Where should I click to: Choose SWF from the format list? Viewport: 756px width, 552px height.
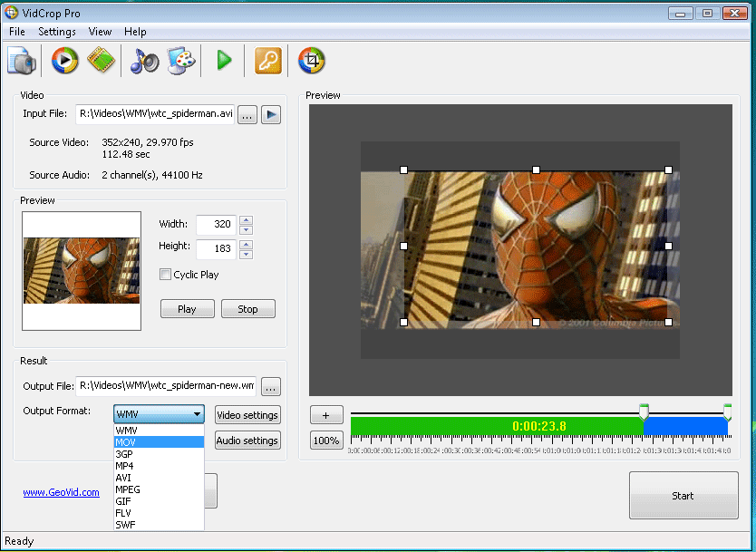point(160,525)
